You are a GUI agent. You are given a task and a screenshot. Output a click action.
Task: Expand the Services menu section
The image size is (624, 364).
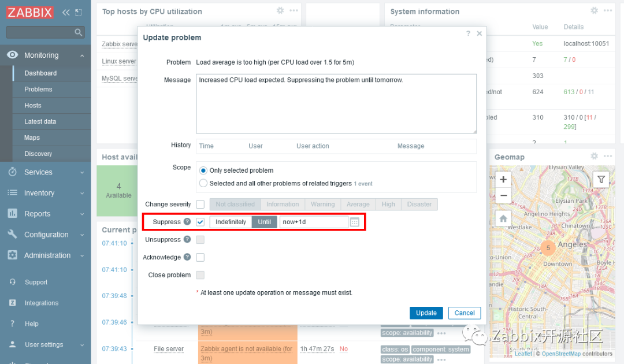click(x=82, y=172)
